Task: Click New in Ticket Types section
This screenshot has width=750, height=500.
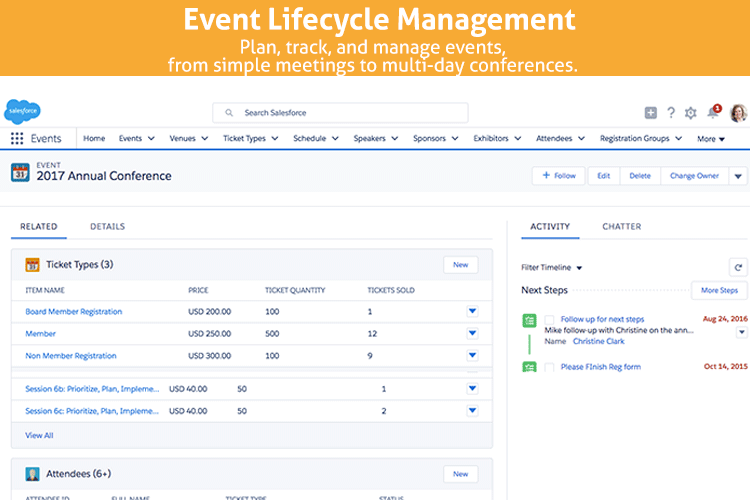Action: (x=461, y=265)
